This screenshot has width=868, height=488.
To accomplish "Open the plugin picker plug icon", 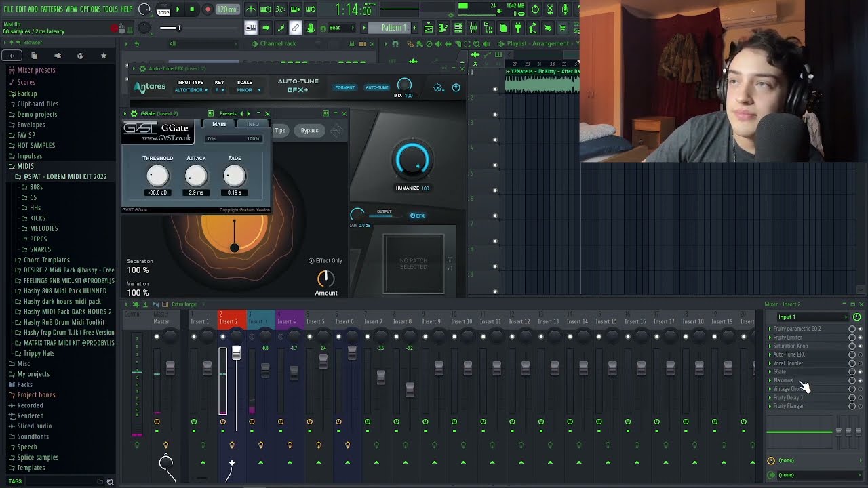I will [518, 28].
